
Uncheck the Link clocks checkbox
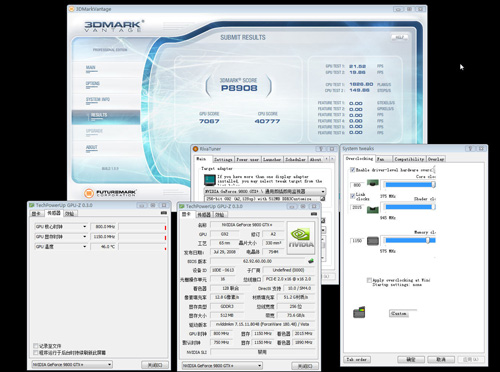click(x=352, y=196)
